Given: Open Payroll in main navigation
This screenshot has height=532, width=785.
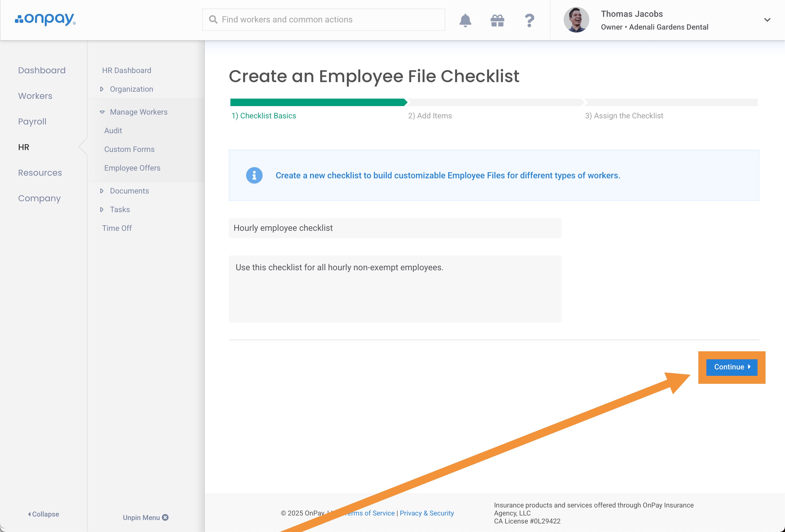Looking at the screenshot, I should 32,122.
